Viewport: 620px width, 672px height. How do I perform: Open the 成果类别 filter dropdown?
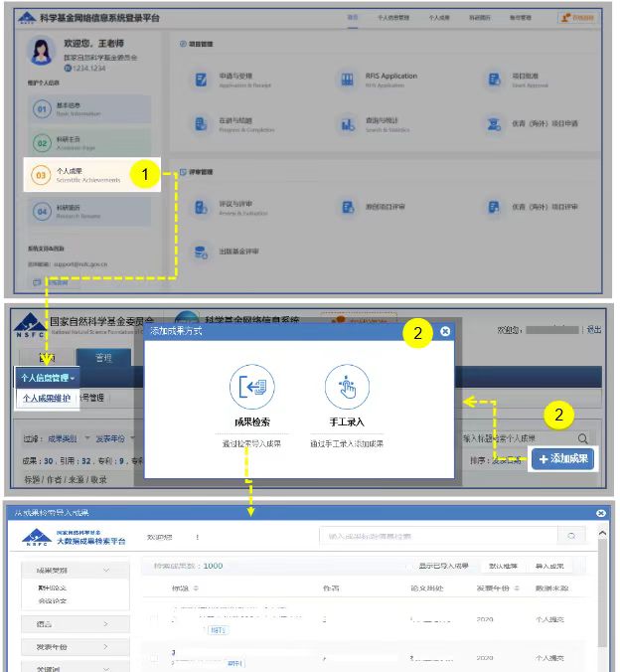(69, 438)
